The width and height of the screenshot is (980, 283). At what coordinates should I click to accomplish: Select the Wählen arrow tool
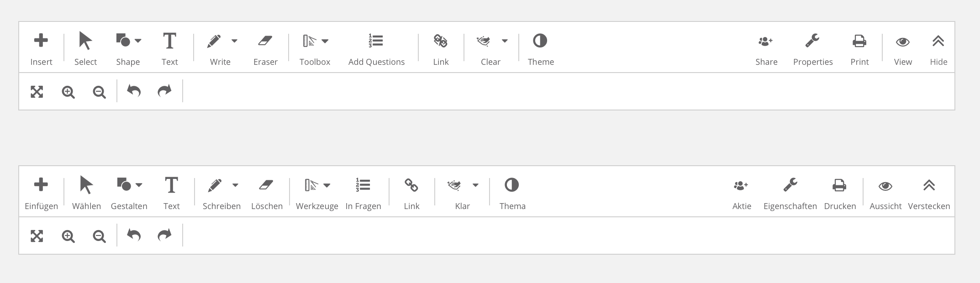point(86,185)
